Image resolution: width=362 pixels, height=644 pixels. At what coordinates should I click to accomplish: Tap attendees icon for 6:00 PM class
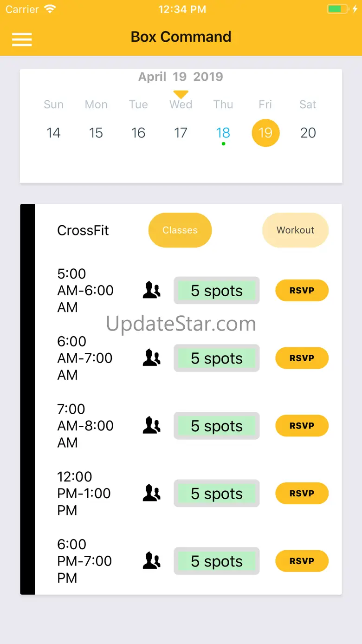pos(151,561)
